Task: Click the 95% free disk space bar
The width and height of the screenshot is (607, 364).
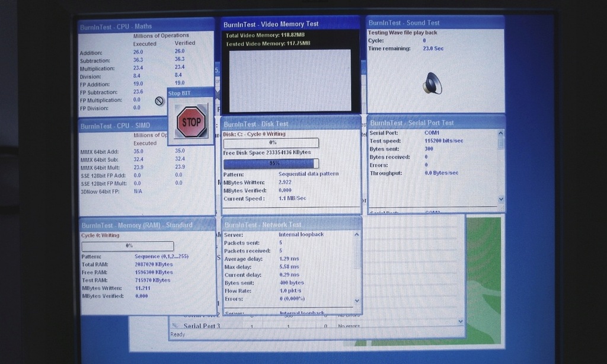Action: [271, 164]
